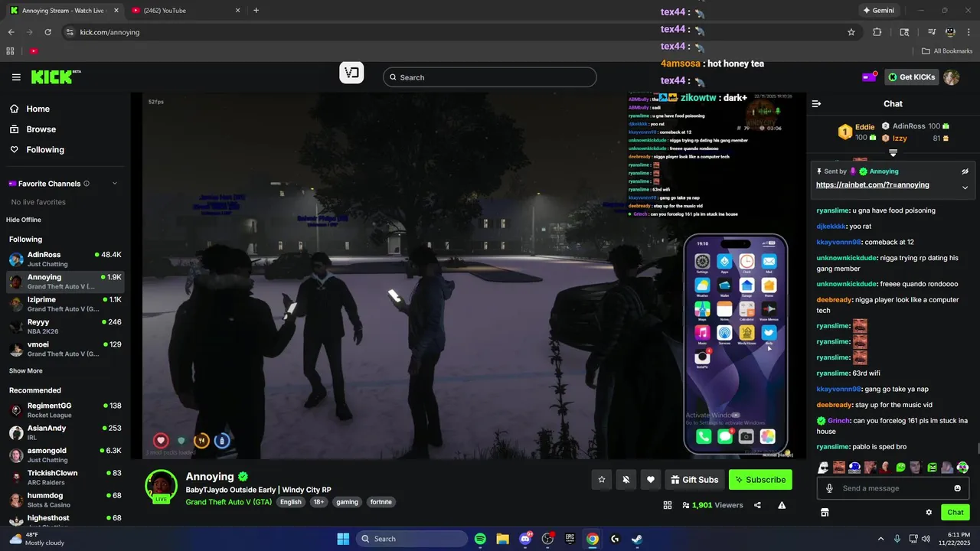Report the stream with warning triangle icon

point(782,505)
